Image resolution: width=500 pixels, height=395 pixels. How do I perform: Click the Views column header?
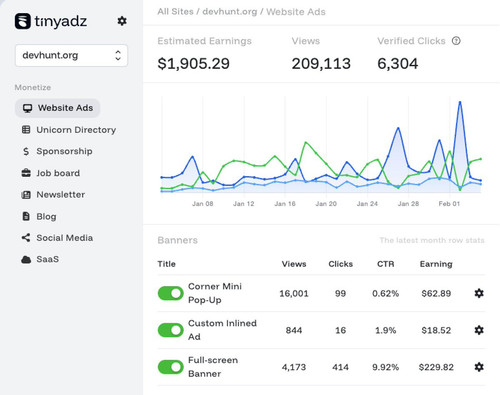pos(294,264)
